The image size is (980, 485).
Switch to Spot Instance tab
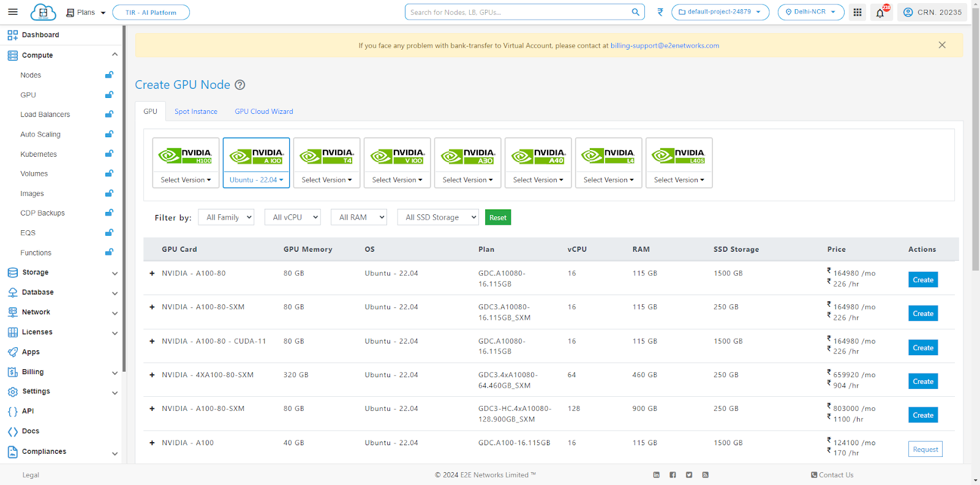click(196, 111)
